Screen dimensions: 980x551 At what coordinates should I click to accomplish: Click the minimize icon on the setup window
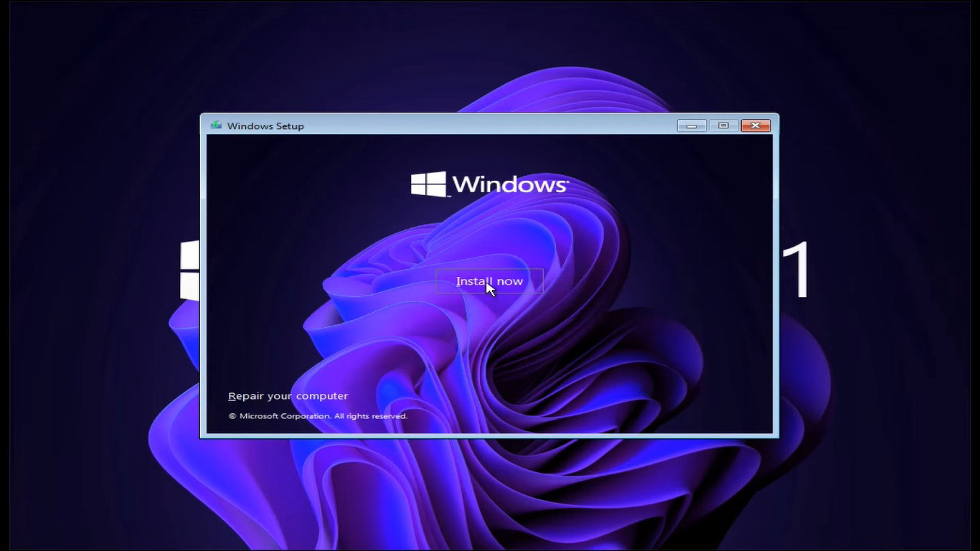[690, 125]
